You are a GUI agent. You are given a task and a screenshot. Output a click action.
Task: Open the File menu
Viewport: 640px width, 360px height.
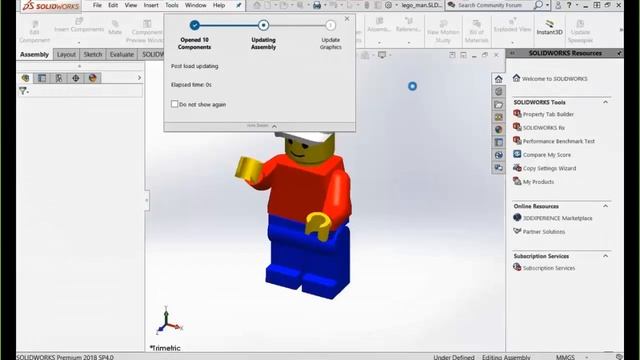[x=97, y=5]
